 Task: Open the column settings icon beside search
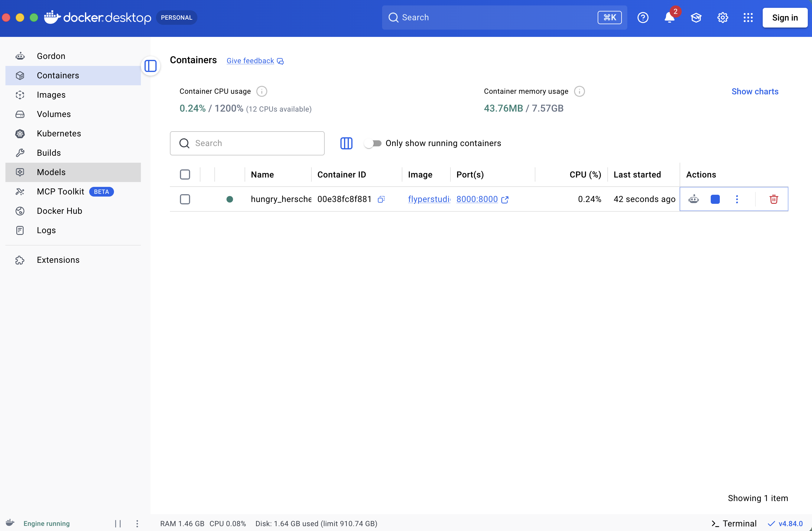pyautogui.click(x=346, y=143)
